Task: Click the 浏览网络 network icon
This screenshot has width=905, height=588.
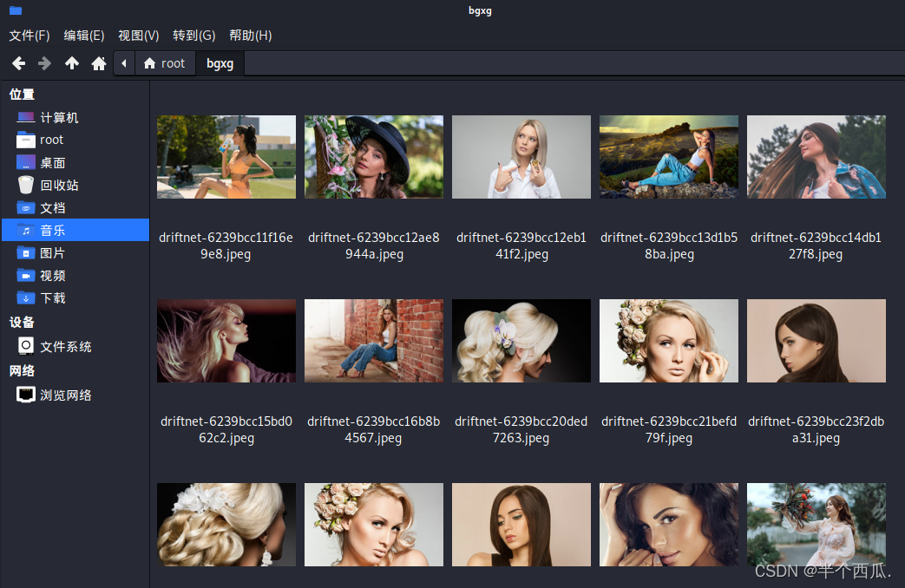Action: click(x=26, y=395)
